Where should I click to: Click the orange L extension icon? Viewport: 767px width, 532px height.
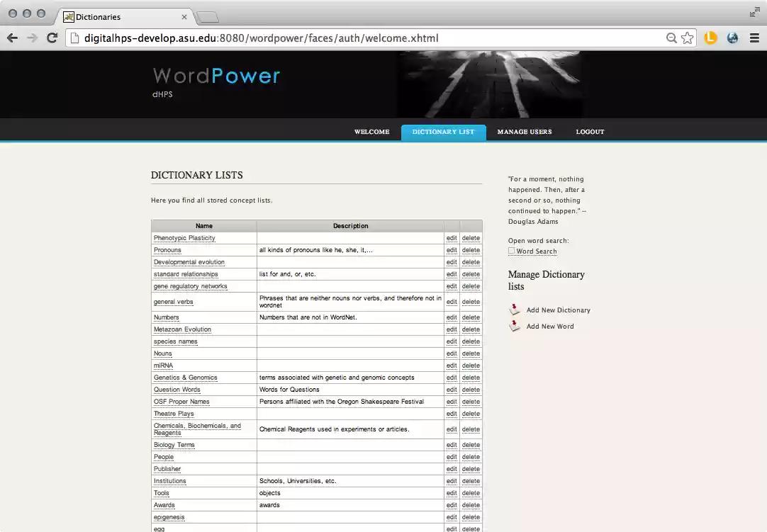[x=710, y=38]
